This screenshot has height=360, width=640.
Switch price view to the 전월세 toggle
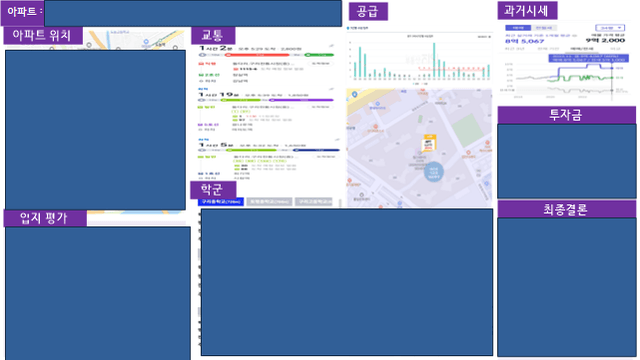pyautogui.click(x=544, y=28)
